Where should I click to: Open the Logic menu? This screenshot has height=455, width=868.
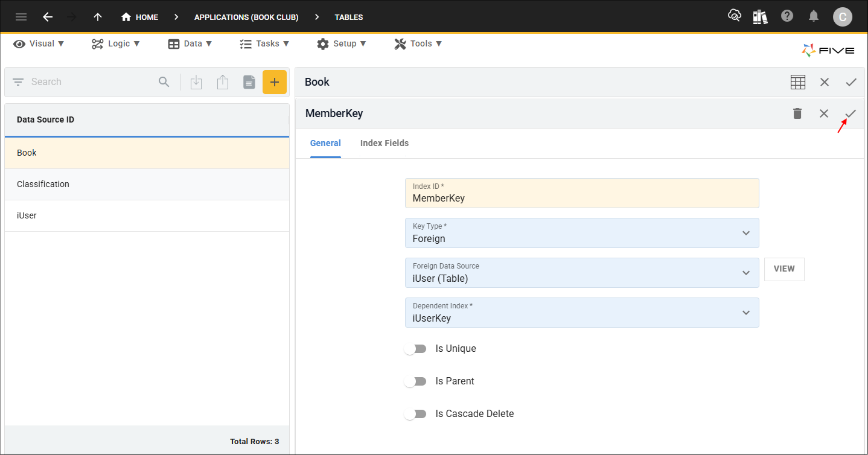[x=116, y=43]
